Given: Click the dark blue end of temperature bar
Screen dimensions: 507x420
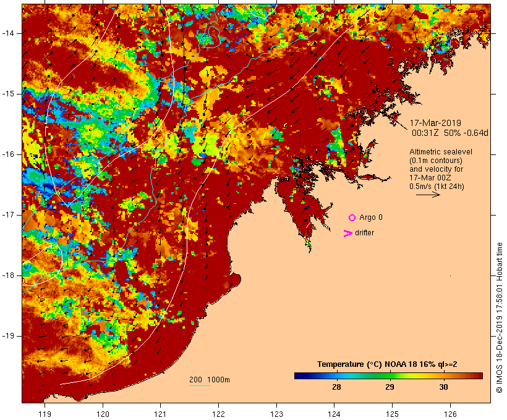Looking at the screenshot, I should (297, 376).
